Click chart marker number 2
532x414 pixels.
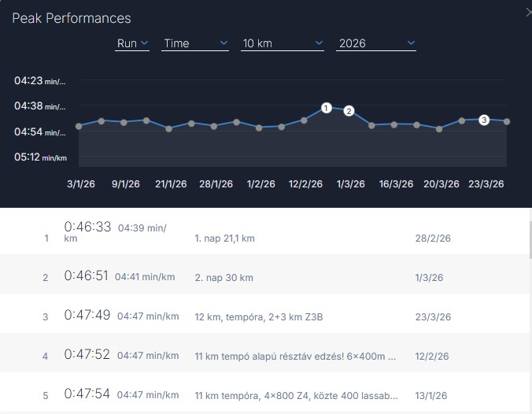click(x=349, y=111)
